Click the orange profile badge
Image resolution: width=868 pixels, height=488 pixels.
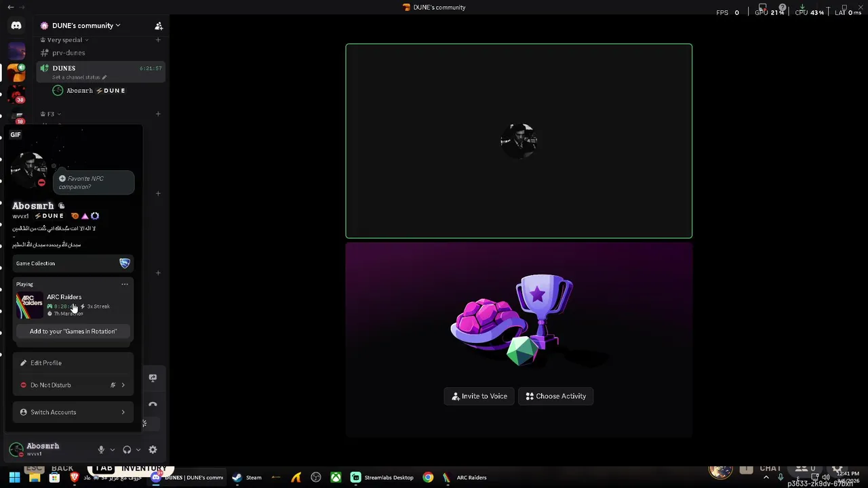(x=75, y=216)
